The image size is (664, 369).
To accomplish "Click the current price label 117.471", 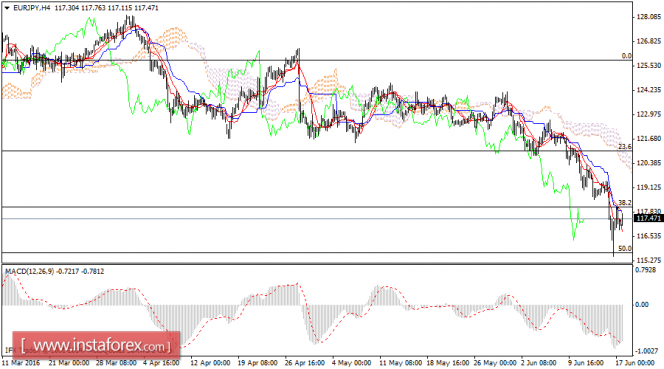I will [648, 218].
